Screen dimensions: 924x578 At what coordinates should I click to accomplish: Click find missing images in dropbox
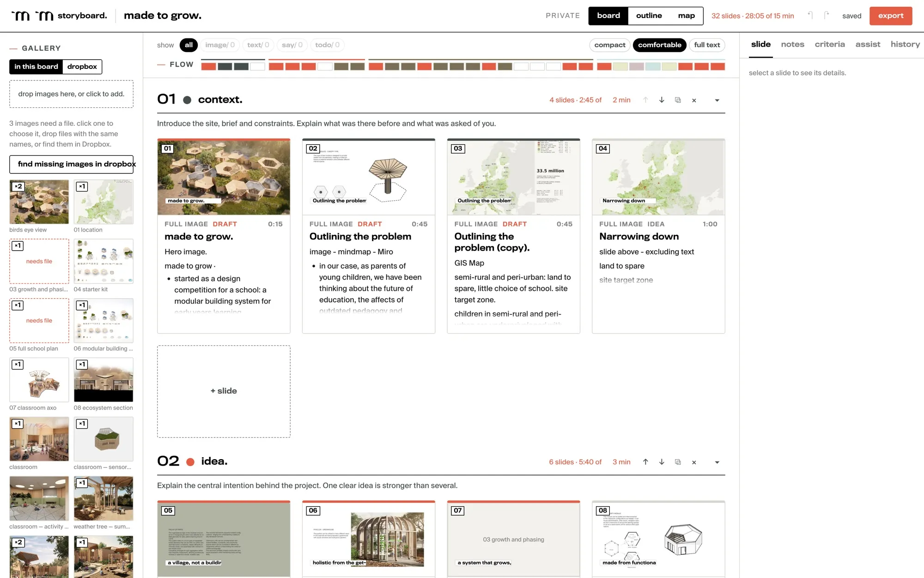point(72,164)
